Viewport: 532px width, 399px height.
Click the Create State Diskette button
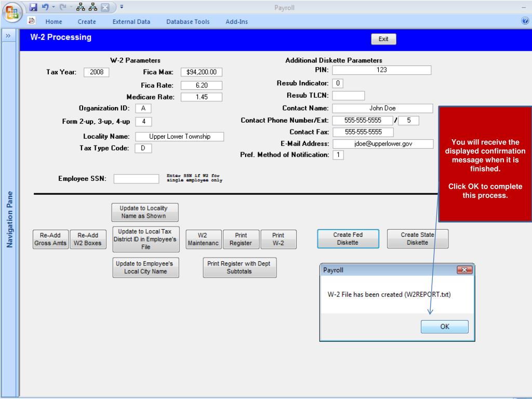tap(418, 238)
